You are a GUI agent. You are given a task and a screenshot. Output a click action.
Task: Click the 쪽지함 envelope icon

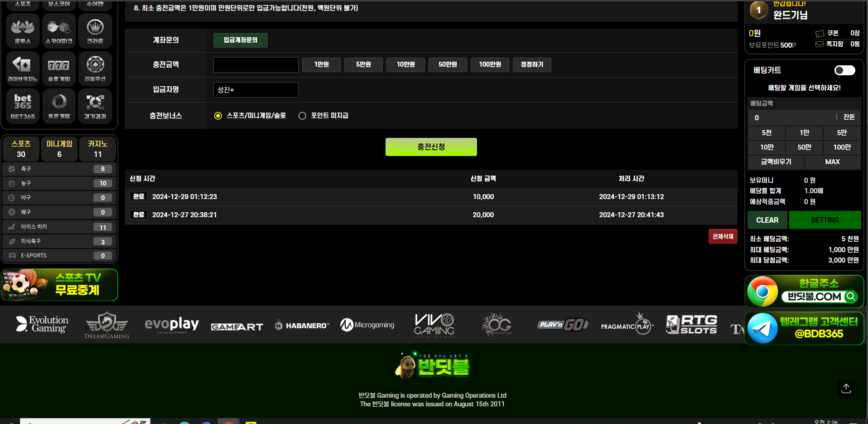tap(820, 44)
